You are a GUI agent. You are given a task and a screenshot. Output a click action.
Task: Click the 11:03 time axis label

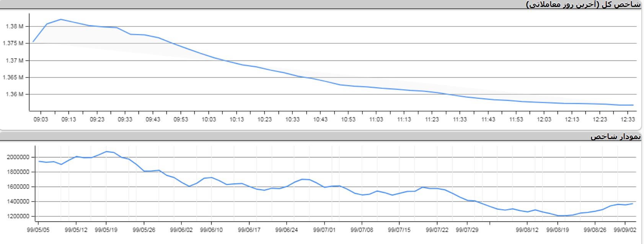click(x=376, y=120)
